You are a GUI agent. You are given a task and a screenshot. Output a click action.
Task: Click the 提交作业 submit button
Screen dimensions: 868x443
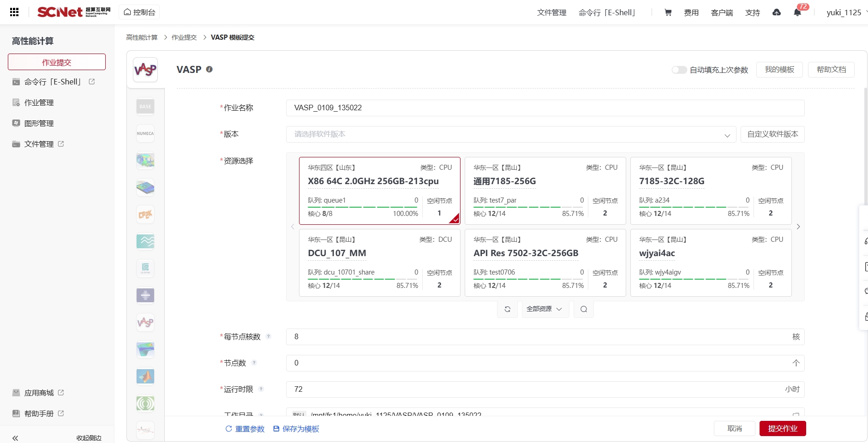(782, 429)
